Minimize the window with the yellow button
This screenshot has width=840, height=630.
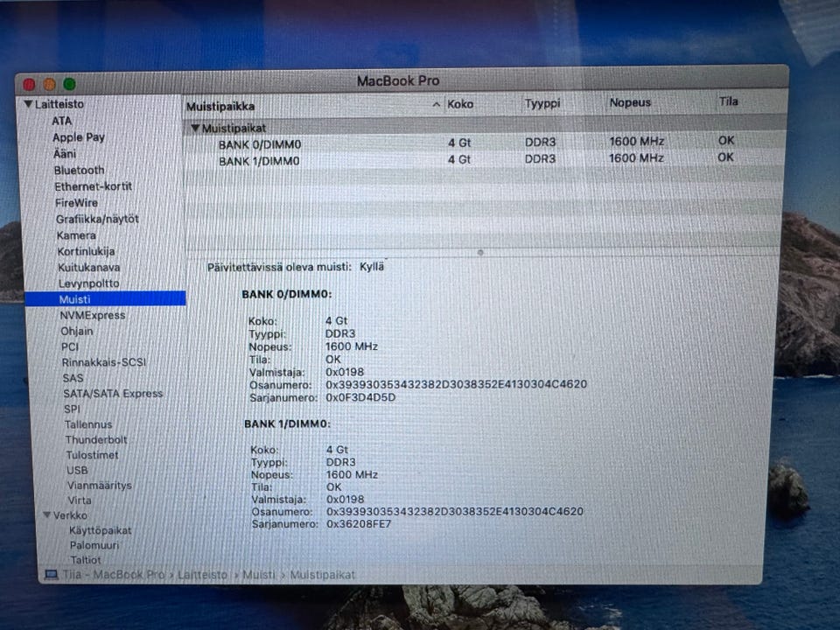[x=49, y=84]
